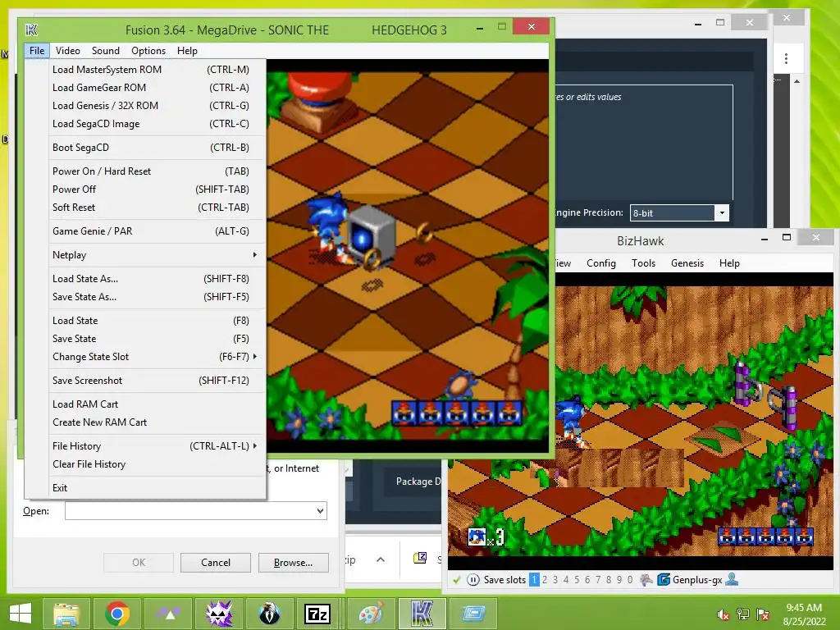The width and height of the screenshot is (840, 630).
Task: Click the Cancel button in Run dialog
Action: pyautogui.click(x=216, y=563)
